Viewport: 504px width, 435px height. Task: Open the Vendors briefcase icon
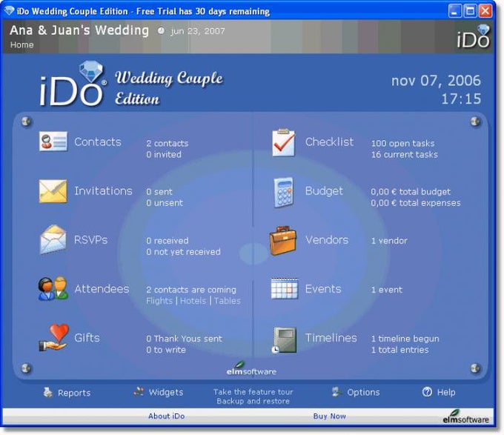(x=283, y=241)
